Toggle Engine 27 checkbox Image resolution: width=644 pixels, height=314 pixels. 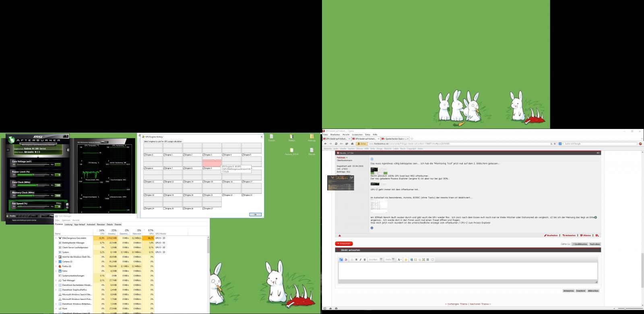coord(204,208)
